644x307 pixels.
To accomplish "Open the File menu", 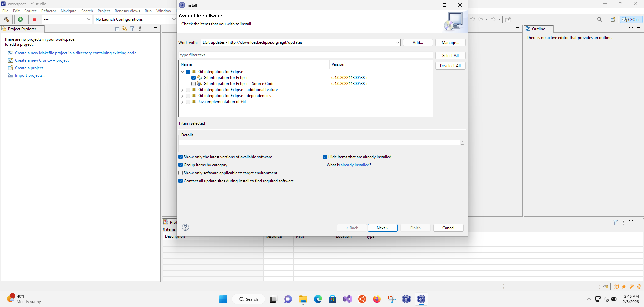I will pyautogui.click(x=5, y=11).
